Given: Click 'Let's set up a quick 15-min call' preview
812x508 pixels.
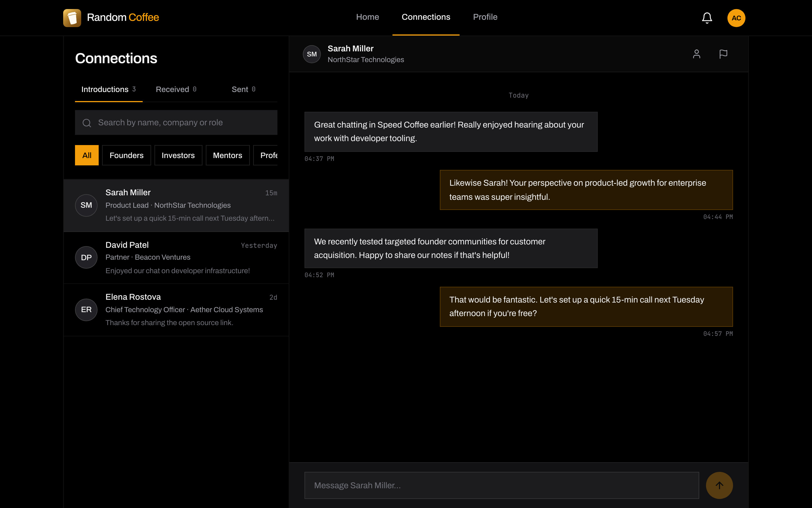Looking at the screenshot, I should (x=190, y=218).
